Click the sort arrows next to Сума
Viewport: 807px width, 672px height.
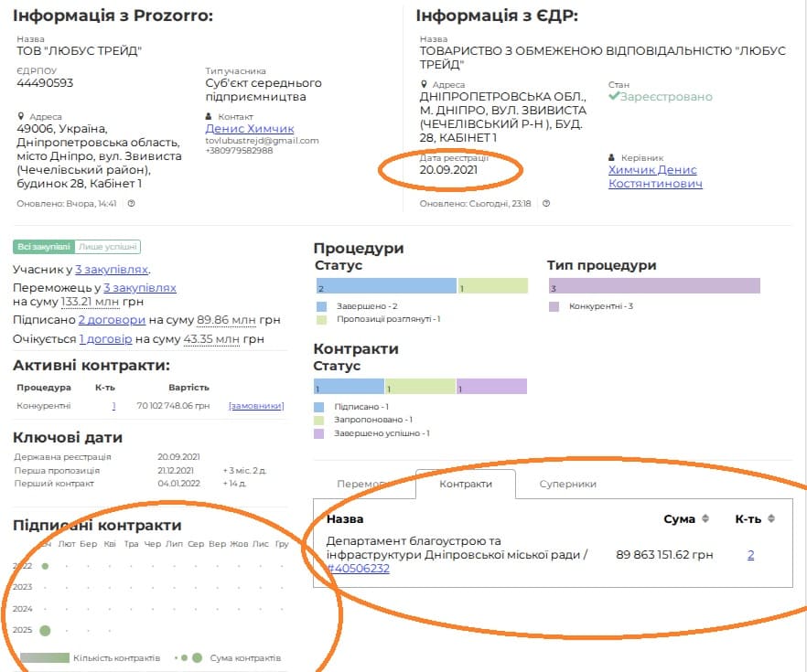point(705,519)
